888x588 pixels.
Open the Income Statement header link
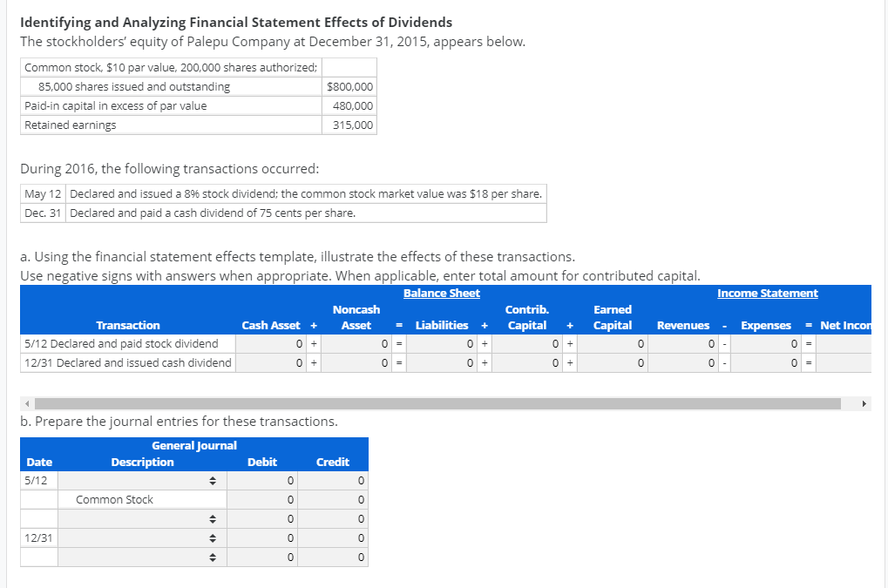pos(767,293)
